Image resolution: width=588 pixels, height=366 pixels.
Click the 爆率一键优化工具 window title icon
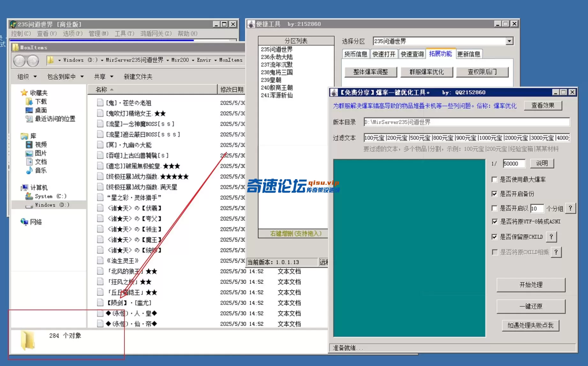click(334, 92)
